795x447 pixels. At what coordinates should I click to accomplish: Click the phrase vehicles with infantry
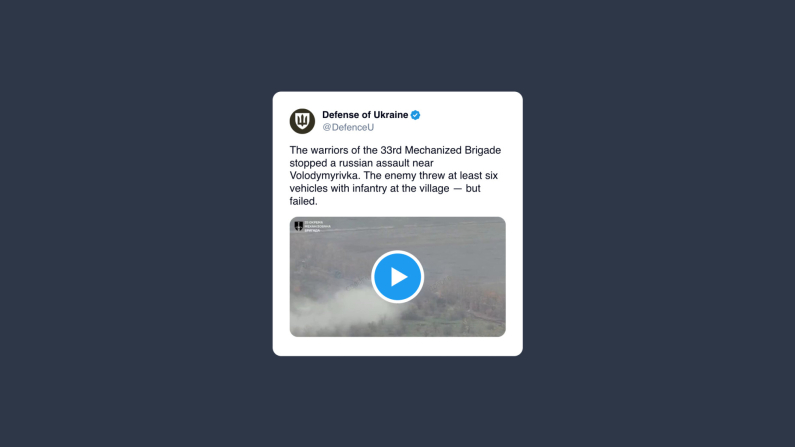[344, 189]
